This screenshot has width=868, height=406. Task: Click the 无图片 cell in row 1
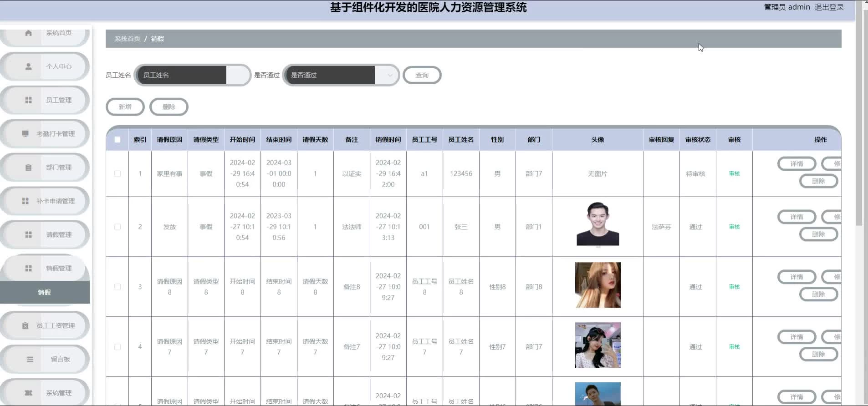597,174
